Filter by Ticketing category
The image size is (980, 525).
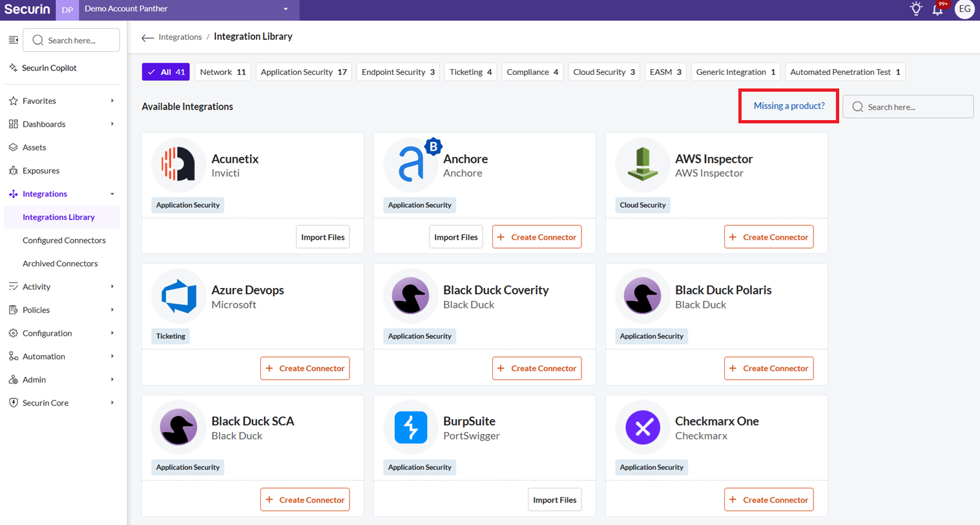pos(471,72)
